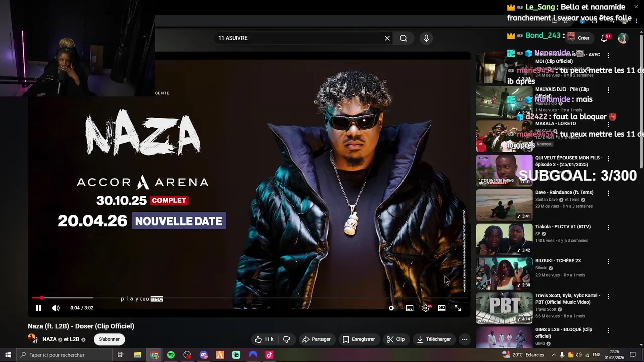The image size is (644, 362).
Task: Open the account avatar menu
Action: pyautogui.click(x=623, y=38)
